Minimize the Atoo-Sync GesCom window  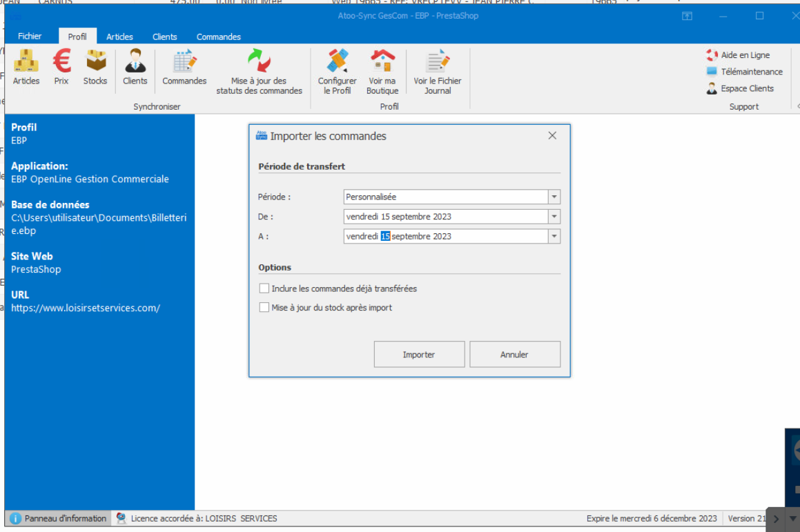[x=723, y=17]
